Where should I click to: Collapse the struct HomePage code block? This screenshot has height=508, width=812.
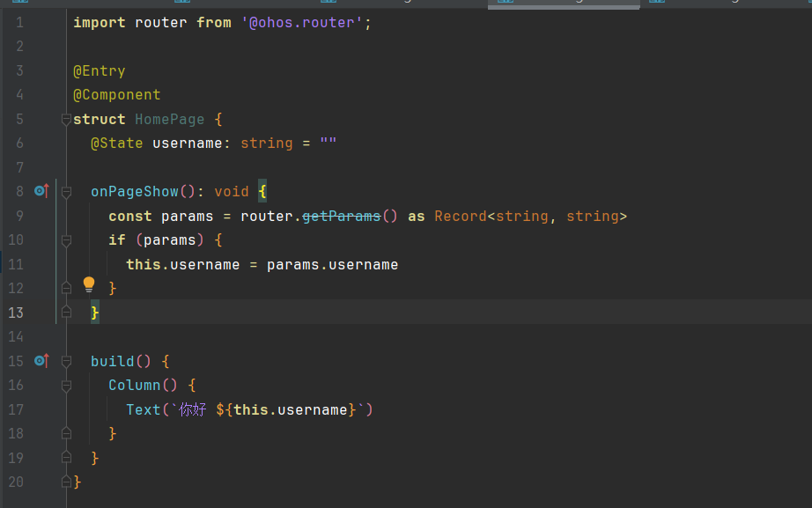[x=66, y=120]
